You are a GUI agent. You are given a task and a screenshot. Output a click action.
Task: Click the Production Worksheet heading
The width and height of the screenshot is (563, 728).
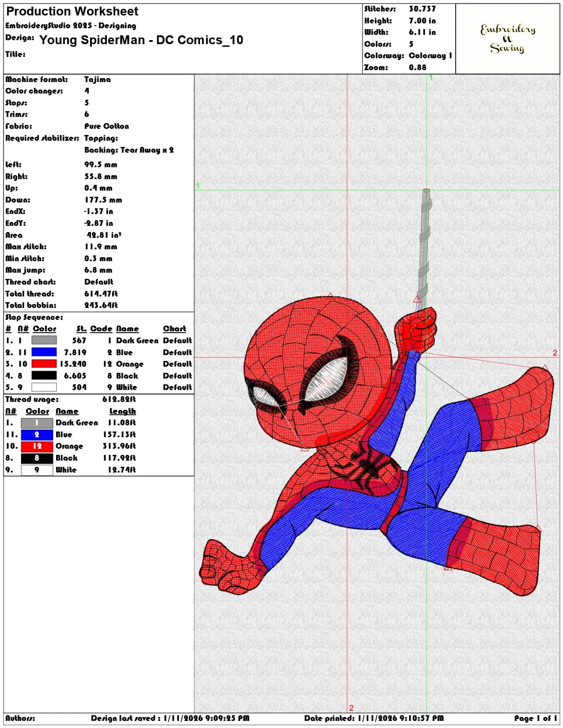click(x=72, y=11)
